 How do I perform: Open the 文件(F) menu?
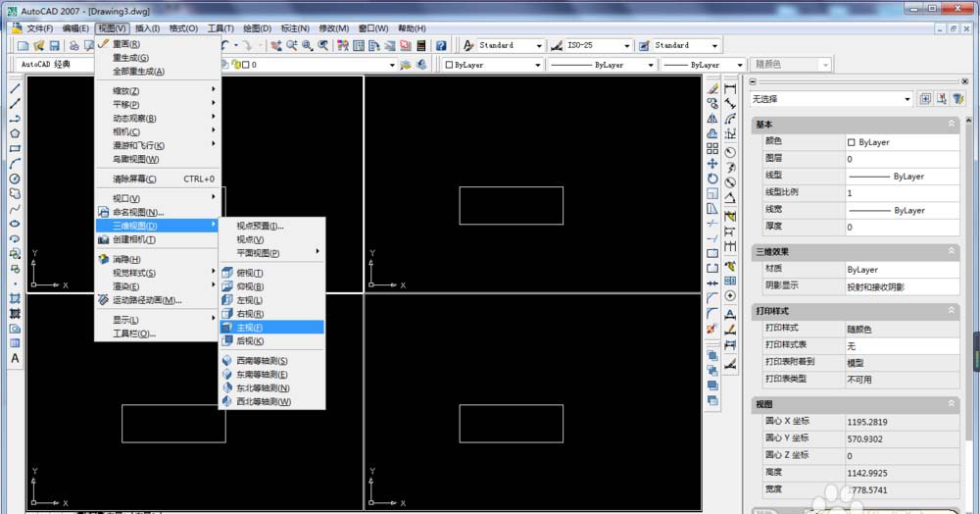(39, 28)
